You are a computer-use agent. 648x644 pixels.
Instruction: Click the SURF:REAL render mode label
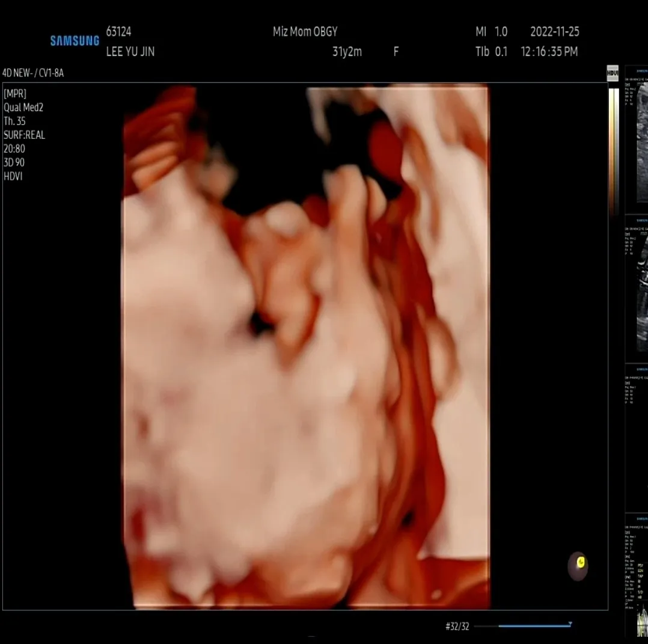[x=25, y=135]
